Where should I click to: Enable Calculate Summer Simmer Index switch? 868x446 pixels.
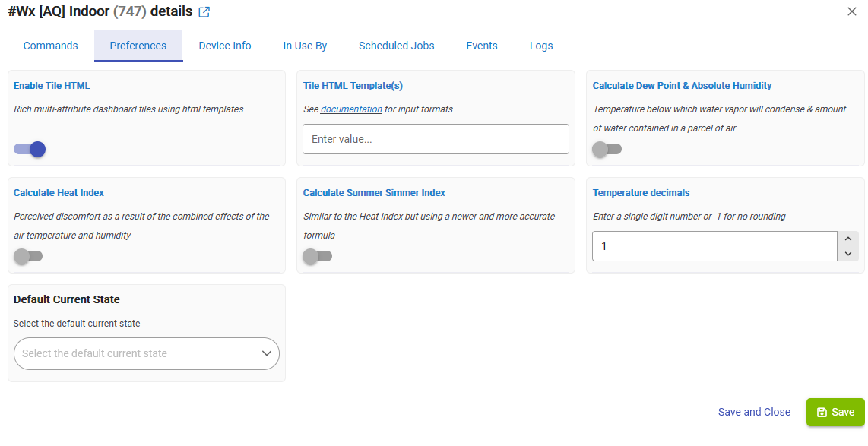pyautogui.click(x=318, y=256)
